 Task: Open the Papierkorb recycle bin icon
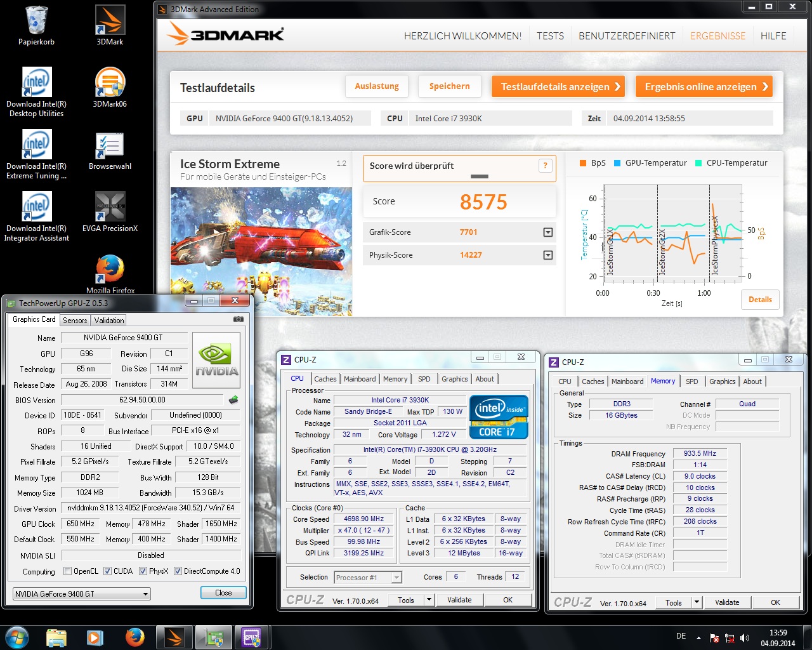(36, 25)
